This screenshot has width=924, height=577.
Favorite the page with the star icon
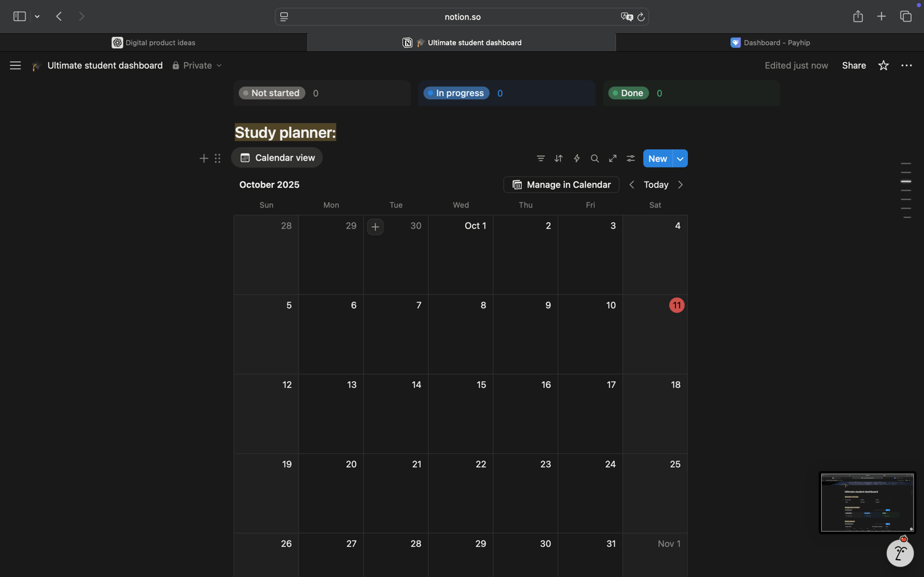click(x=883, y=65)
